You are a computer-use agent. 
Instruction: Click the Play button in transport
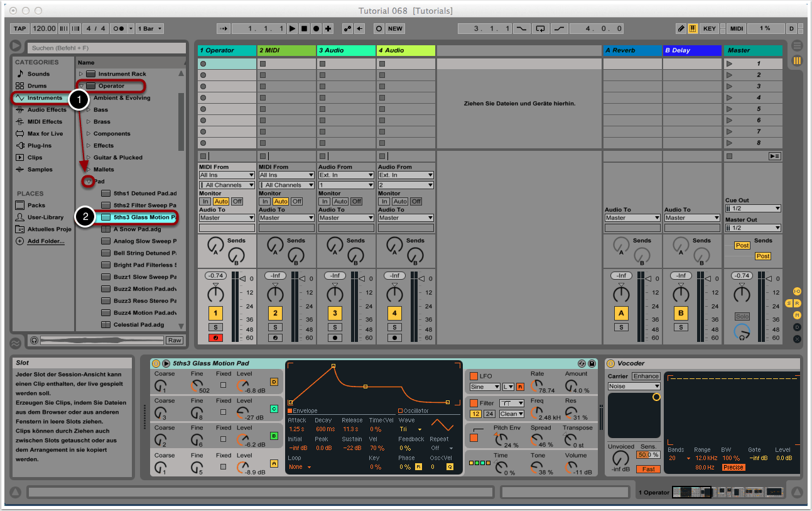tap(292, 29)
